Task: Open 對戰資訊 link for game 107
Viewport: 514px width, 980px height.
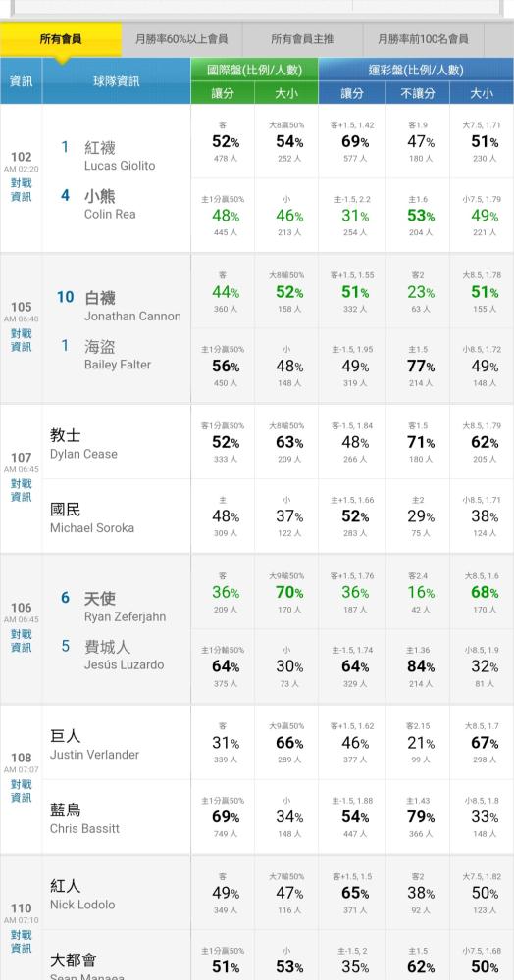Action: pyautogui.click(x=21, y=490)
